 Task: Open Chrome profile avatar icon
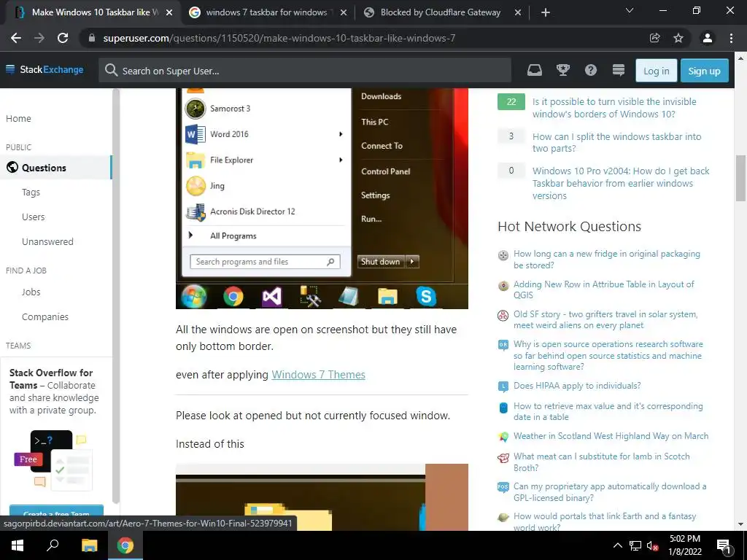click(x=708, y=38)
